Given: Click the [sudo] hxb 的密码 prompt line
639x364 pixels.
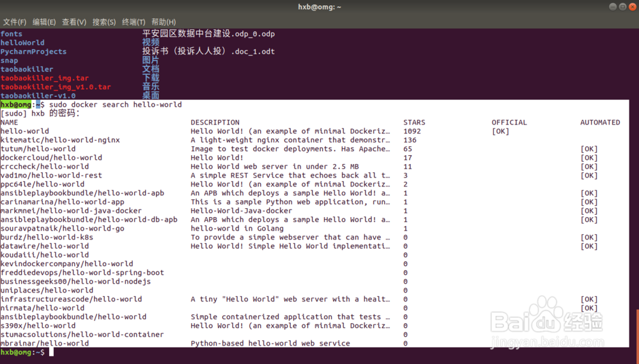Looking at the screenshot, I should point(40,113).
